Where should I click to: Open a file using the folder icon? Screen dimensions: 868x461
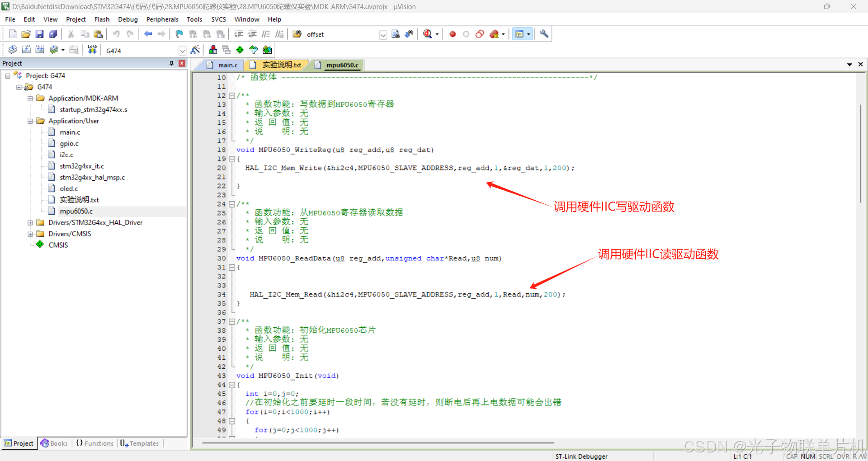[x=26, y=34]
